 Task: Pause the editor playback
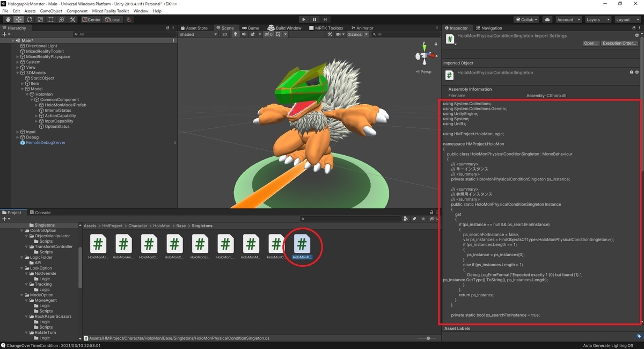[314, 19]
